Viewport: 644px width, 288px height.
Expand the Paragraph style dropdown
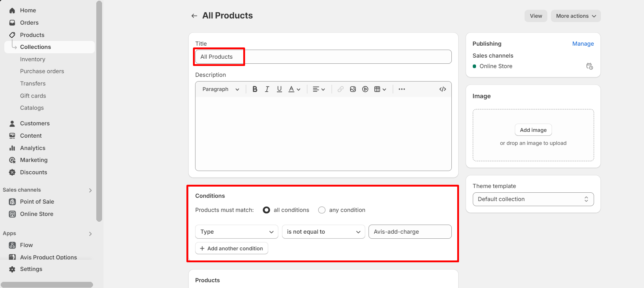pyautogui.click(x=221, y=89)
